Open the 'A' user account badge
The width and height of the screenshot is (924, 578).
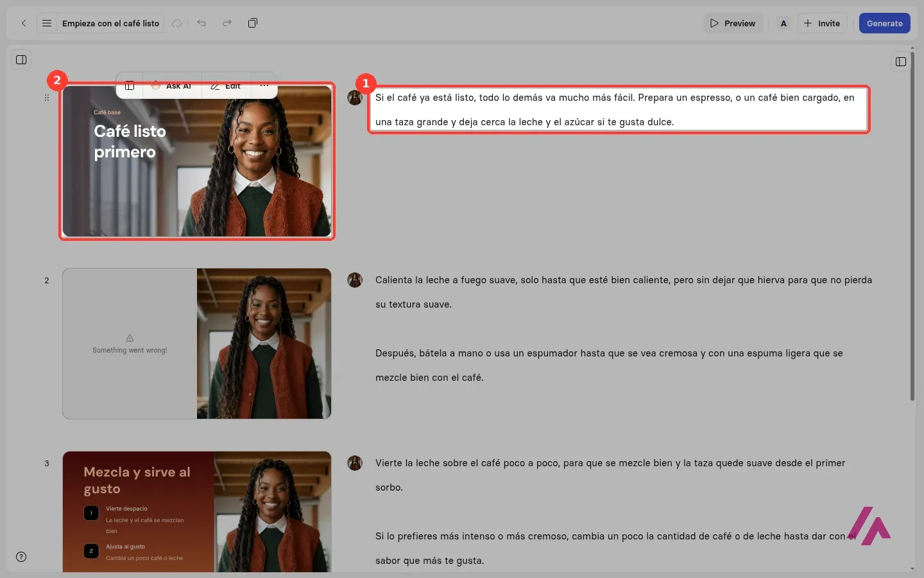783,23
